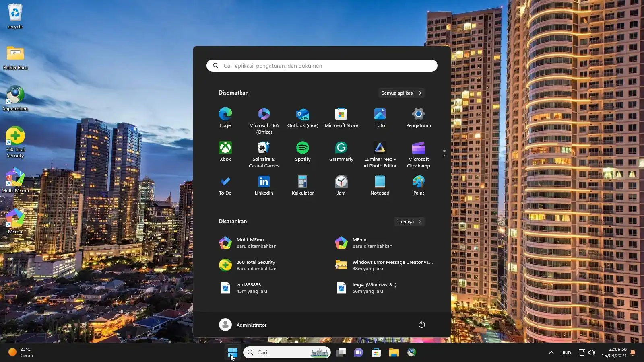The height and width of the screenshot is (362, 644).
Task: Open the Foto app
Action: [x=380, y=118]
